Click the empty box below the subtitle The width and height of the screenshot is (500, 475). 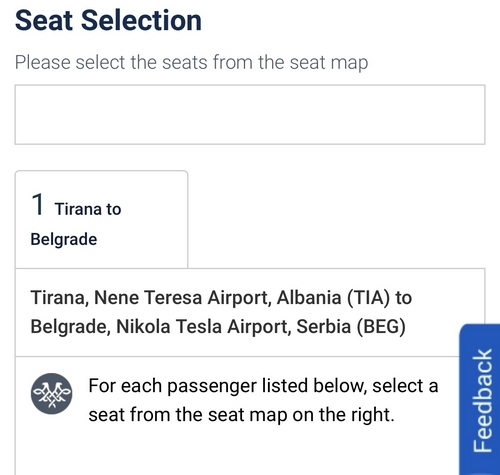pyautogui.click(x=250, y=115)
